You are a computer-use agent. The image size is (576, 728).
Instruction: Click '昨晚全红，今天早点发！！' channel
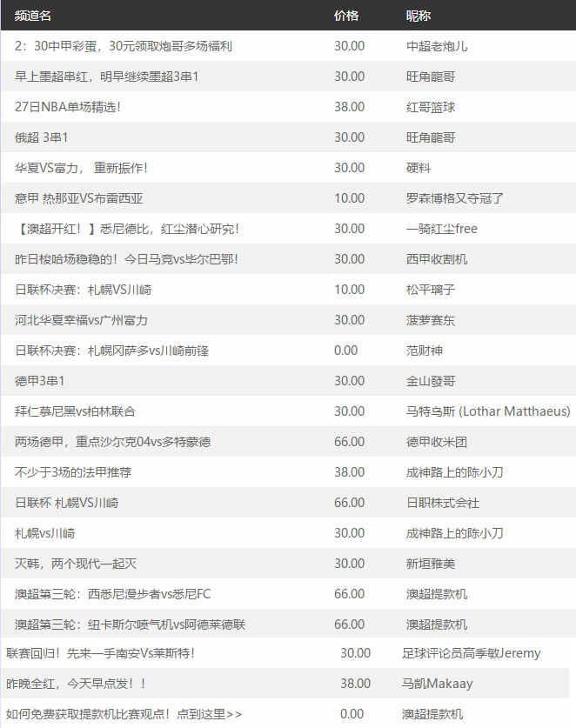pyautogui.click(x=77, y=684)
